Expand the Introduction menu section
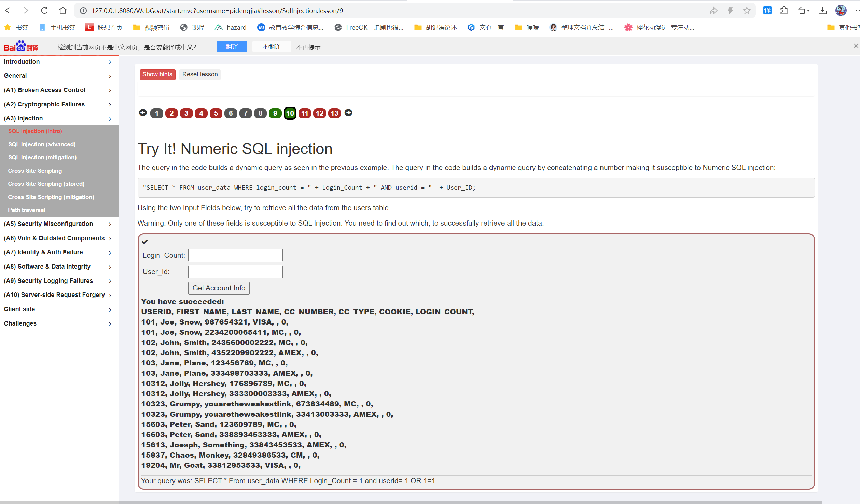 [x=57, y=62]
